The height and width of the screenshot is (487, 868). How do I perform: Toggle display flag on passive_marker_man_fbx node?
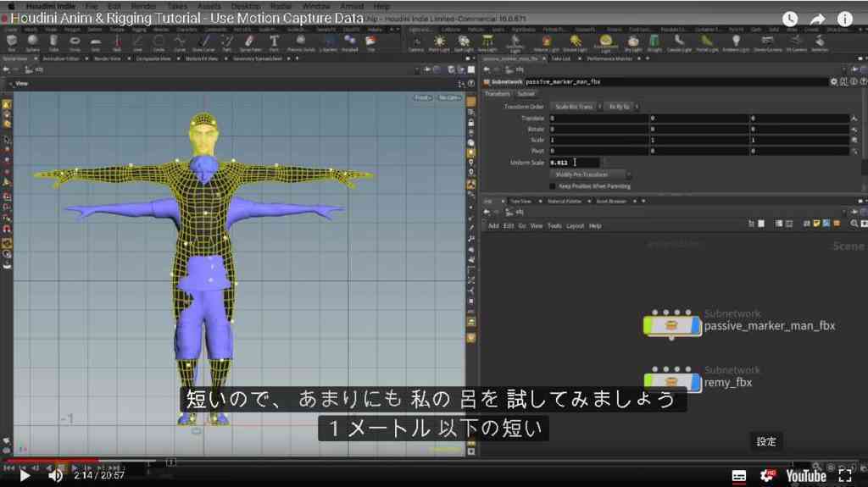[x=695, y=326]
